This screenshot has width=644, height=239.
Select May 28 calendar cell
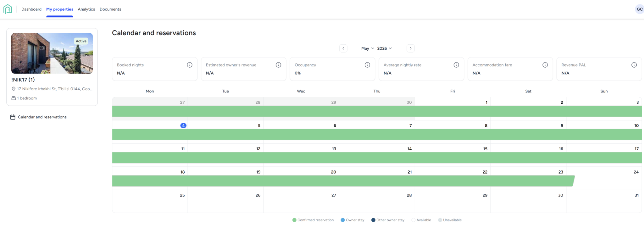[x=377, y=201]
